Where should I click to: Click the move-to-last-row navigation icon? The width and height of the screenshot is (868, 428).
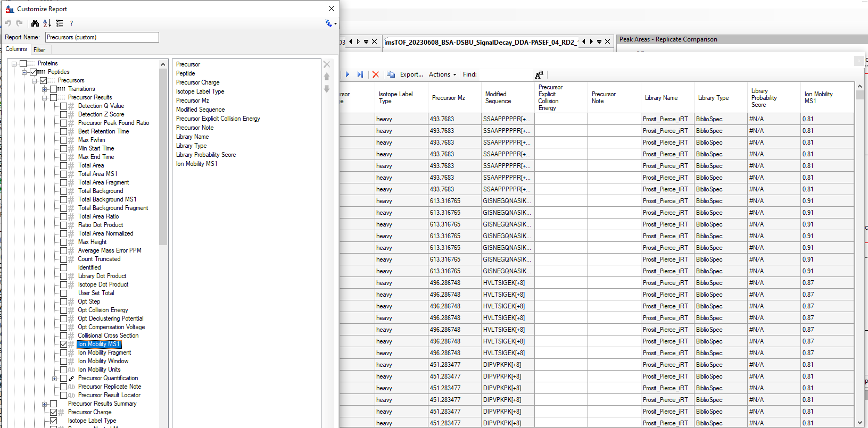[x=360, y=74]
